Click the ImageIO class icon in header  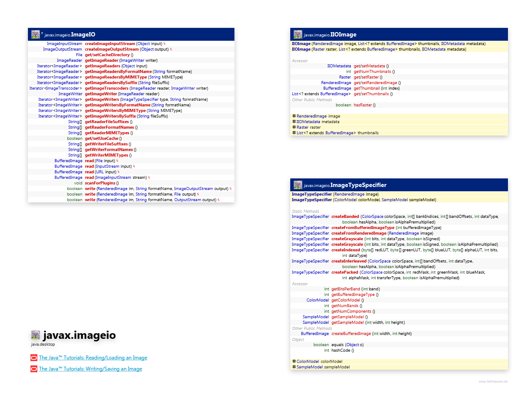tap(35, 34)
